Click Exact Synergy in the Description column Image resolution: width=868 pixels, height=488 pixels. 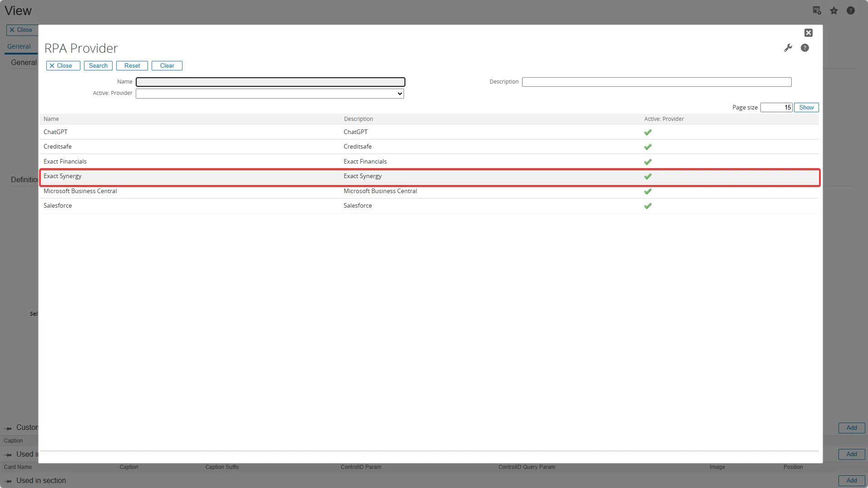[x=363, y=176]
